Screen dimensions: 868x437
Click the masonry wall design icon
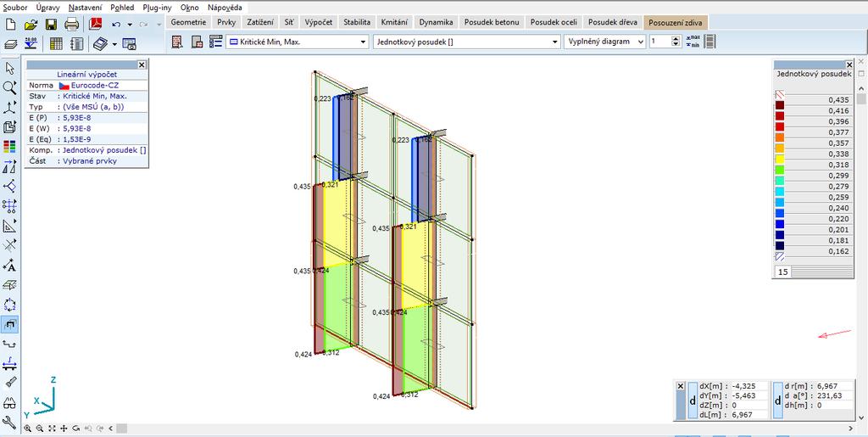coord(177,42)
